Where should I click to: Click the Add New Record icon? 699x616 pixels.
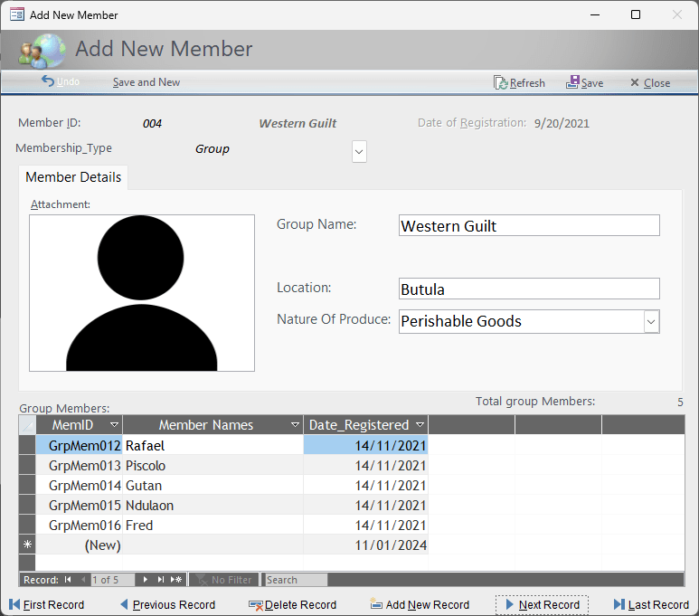[x=376, y=603]
